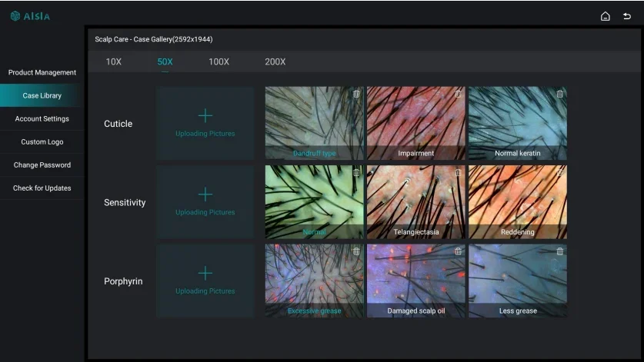The image size is (644, 362).
Task: Delete the Telangiectasia image via trash icon
Action: tap(458, 173)
